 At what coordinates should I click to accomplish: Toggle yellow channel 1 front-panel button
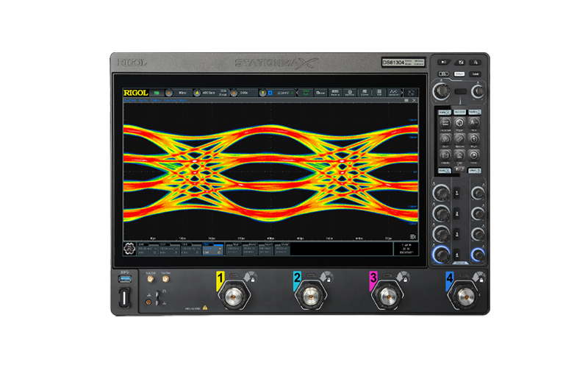(218, 278)
